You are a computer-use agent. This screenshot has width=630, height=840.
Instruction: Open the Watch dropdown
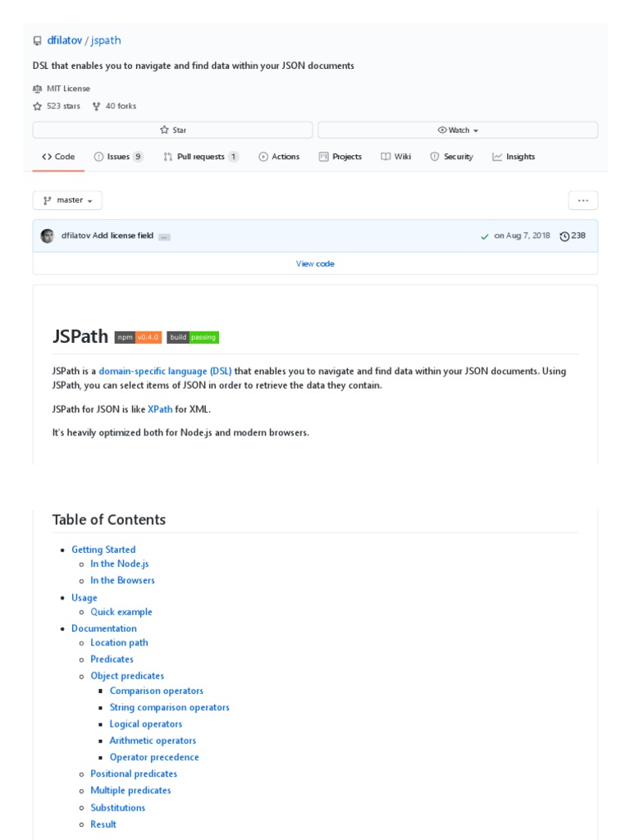tap(458, 130)
